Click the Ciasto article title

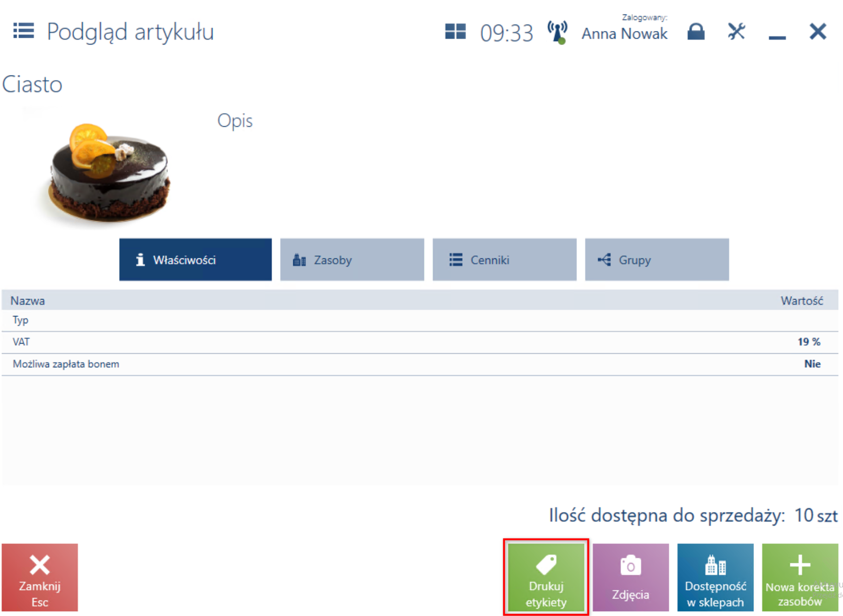point(32,84)
